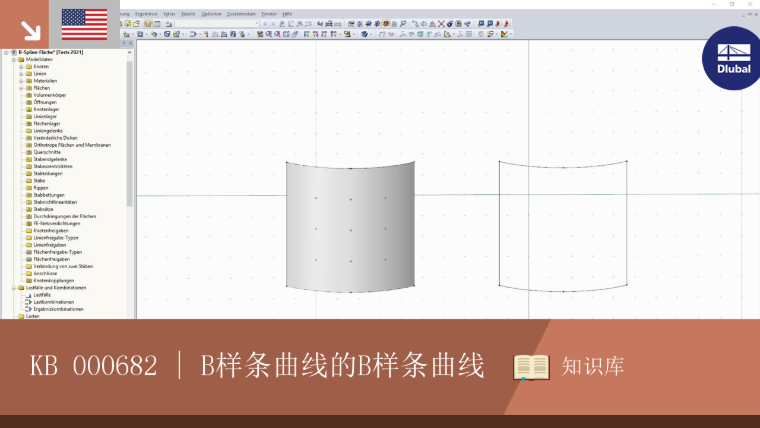
Task: Click the highlighted orange toolbar icon in top row
Action: (386, 23)
